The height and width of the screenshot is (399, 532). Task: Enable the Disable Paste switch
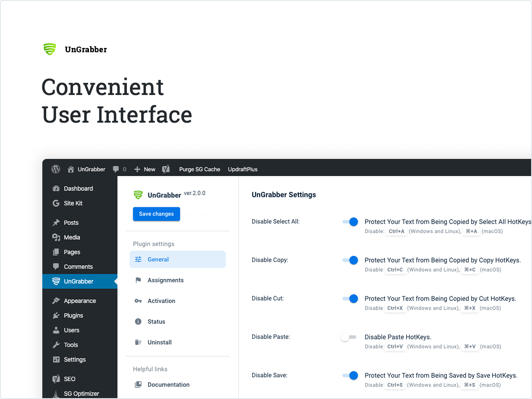[x=348, y=337]
